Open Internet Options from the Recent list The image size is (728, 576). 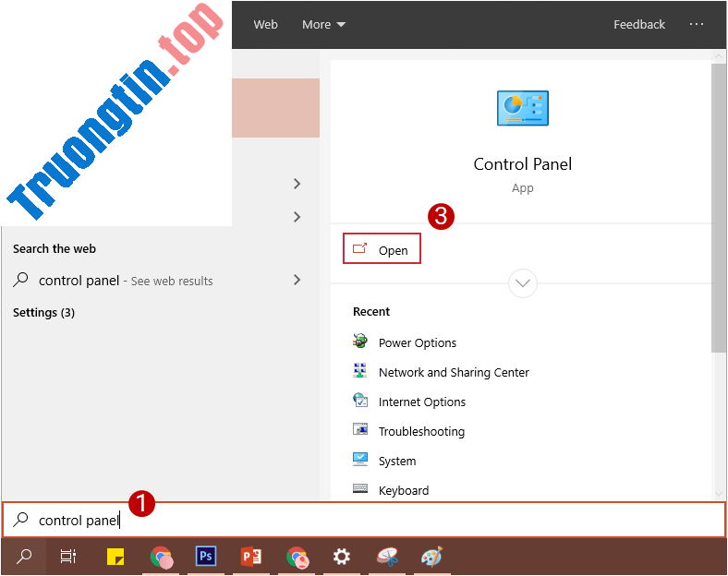(409, 402)
